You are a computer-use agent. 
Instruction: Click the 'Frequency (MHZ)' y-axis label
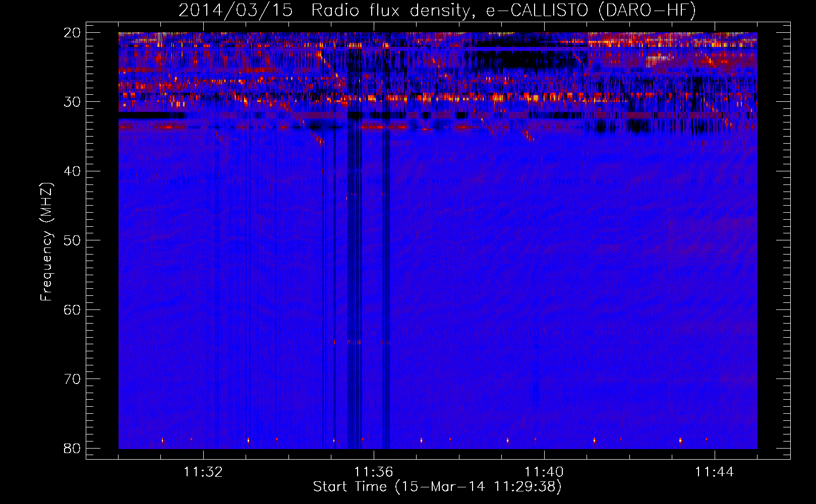point(46,242)
